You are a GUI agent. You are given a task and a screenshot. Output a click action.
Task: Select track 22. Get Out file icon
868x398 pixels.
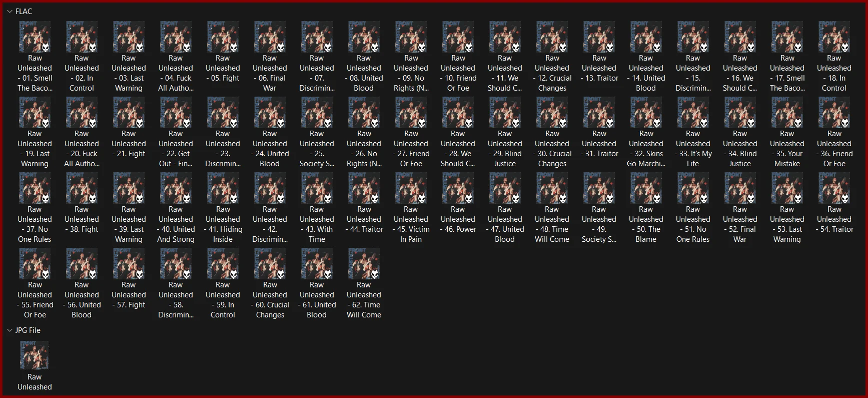176,113
